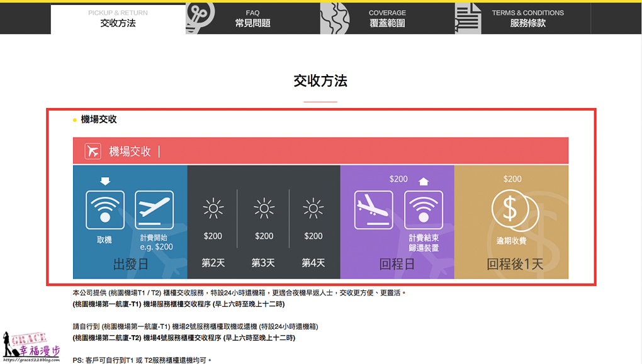The height and width of the screenshot is (364, 642).
Task: Click the Coverage map icon
Action: coord(334,18)
